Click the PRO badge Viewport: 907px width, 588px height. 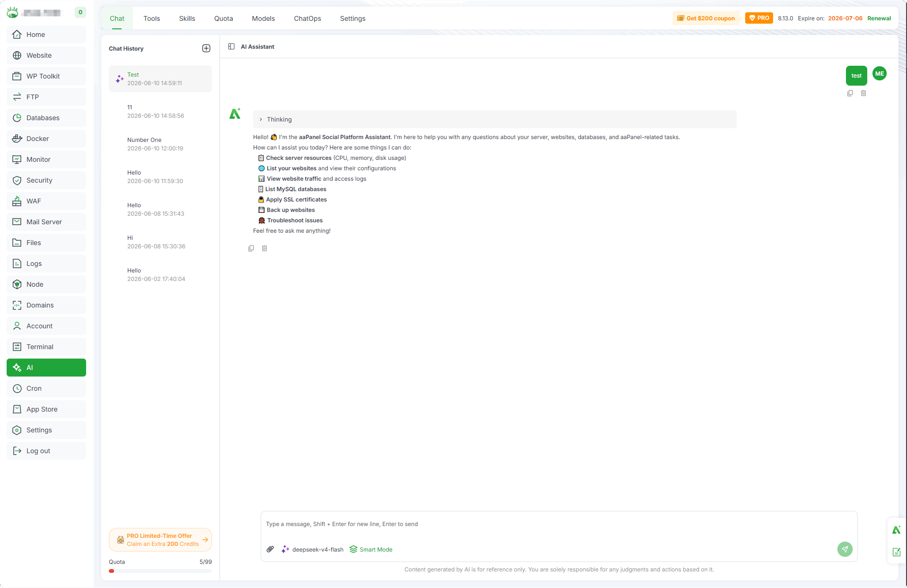tap(759, 18)
